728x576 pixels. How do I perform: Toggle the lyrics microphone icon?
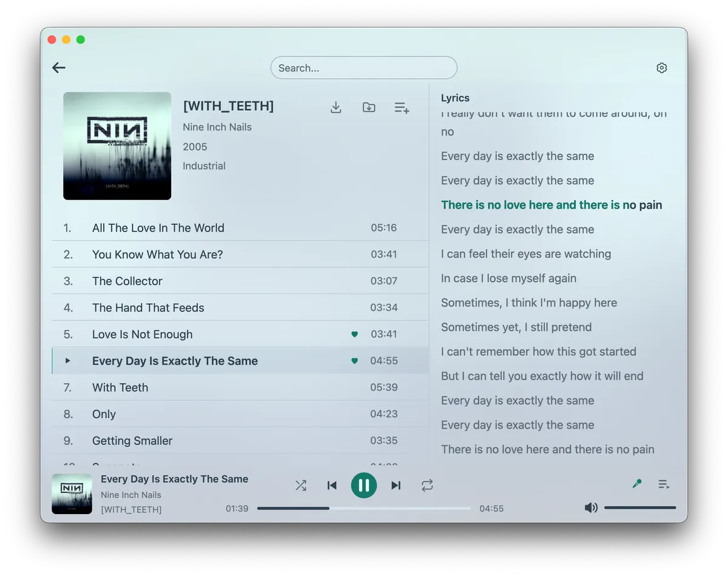(x=637, y=484)
